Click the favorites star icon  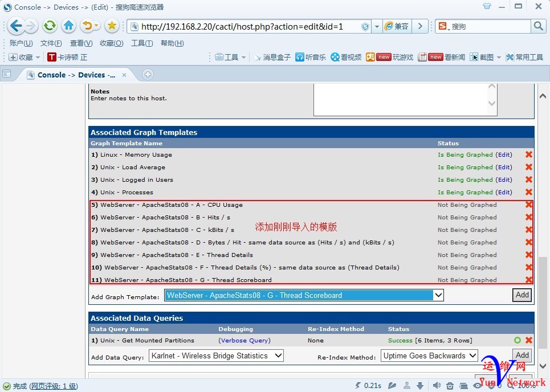112,26
